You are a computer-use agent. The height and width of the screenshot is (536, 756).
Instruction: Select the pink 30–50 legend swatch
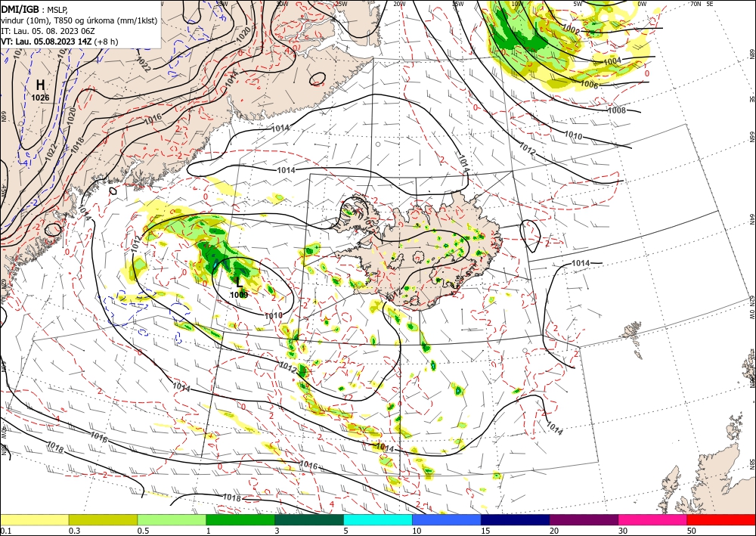tap(653, 519)
